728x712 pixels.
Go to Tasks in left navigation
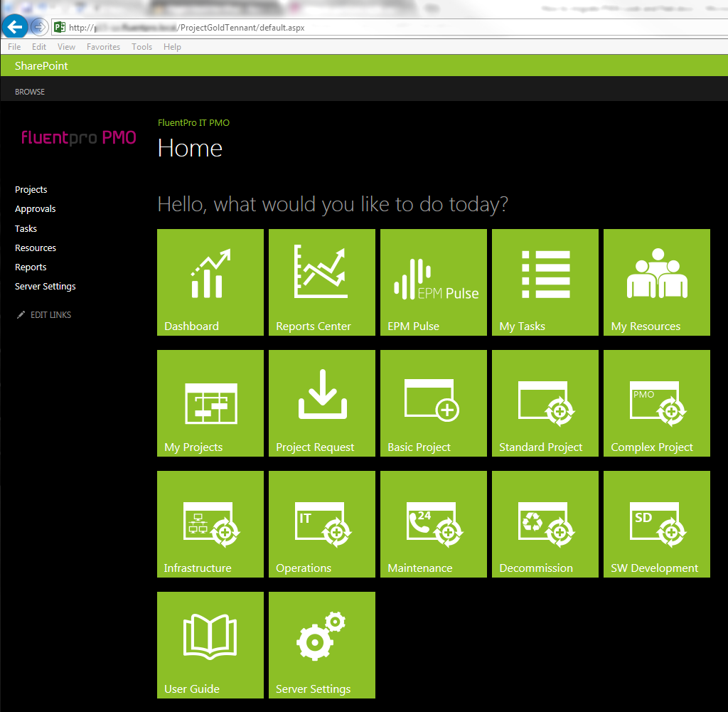pyautogui.click(x=26, y=228)
